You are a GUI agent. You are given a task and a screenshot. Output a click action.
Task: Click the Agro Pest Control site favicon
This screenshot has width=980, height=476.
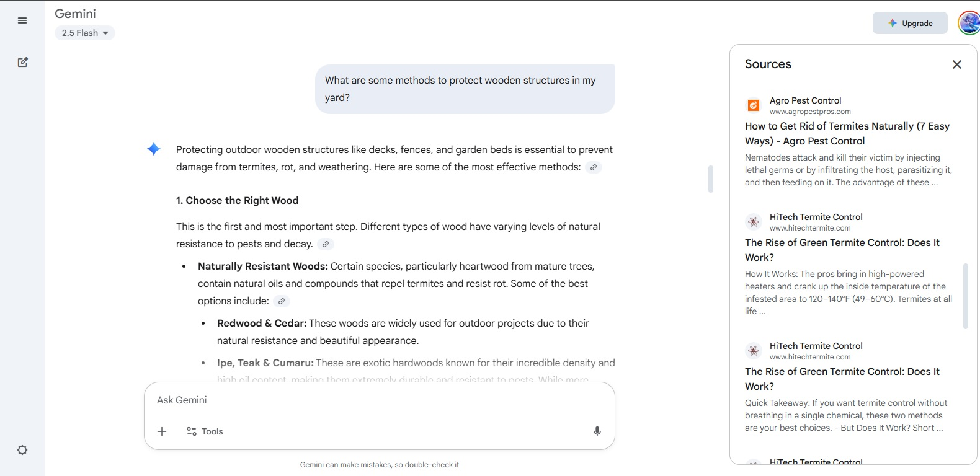[x=753, y=105]
